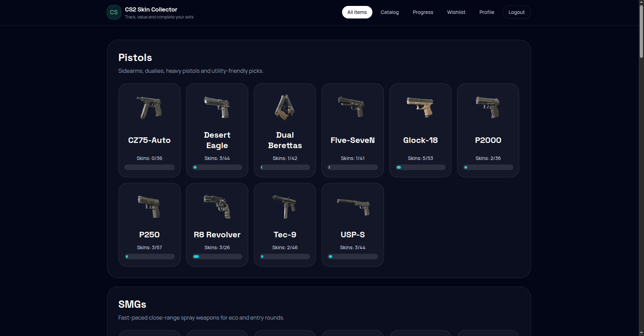Click the Desert Eagle weapon image

point(217,107)
